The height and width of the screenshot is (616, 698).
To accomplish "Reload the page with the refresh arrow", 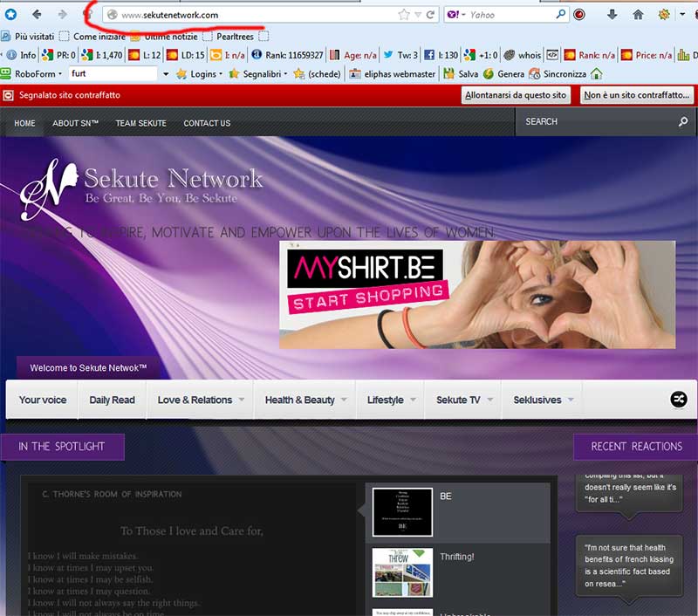I will point(430,15).
